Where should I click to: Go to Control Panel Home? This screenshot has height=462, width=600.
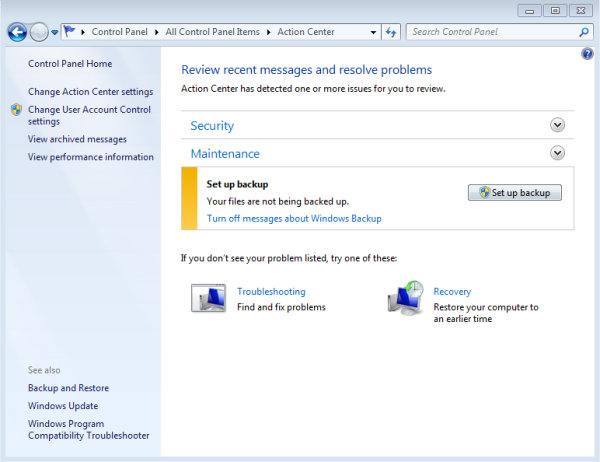point(70,64)
